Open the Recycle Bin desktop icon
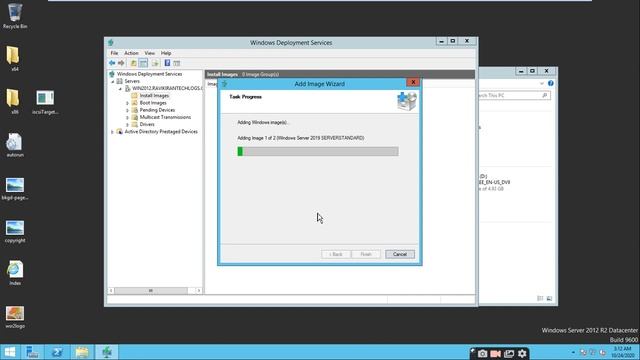The height and width of the screenshot is (360, 640). point(15,16)
